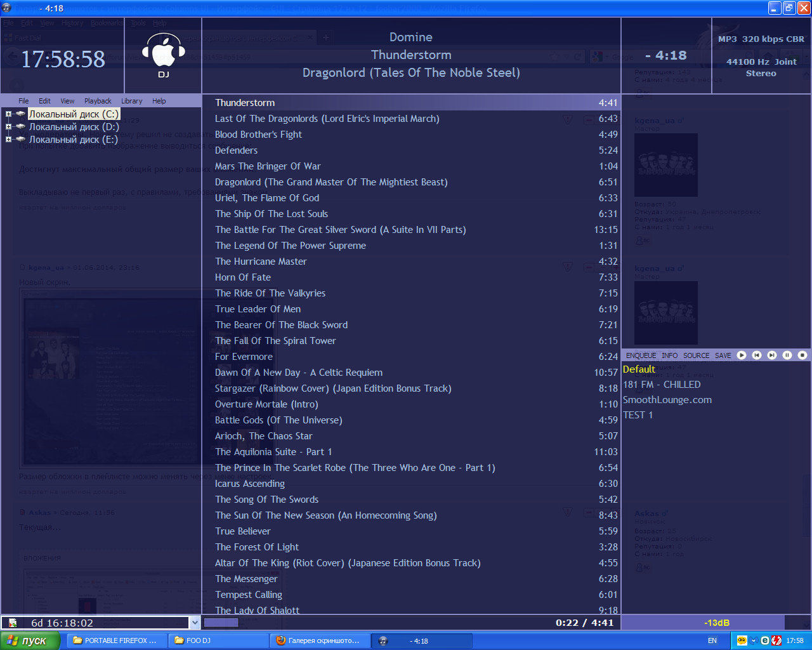Expand the Локальный диск (E:) tree node

point(8,140)
